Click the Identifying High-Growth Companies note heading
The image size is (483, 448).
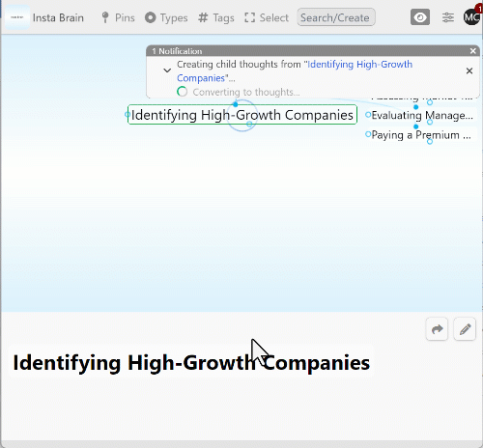coord(191,363)
